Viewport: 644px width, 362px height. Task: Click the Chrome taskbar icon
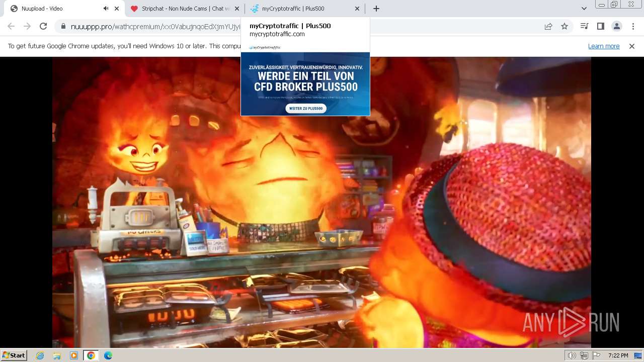[91, 355]
